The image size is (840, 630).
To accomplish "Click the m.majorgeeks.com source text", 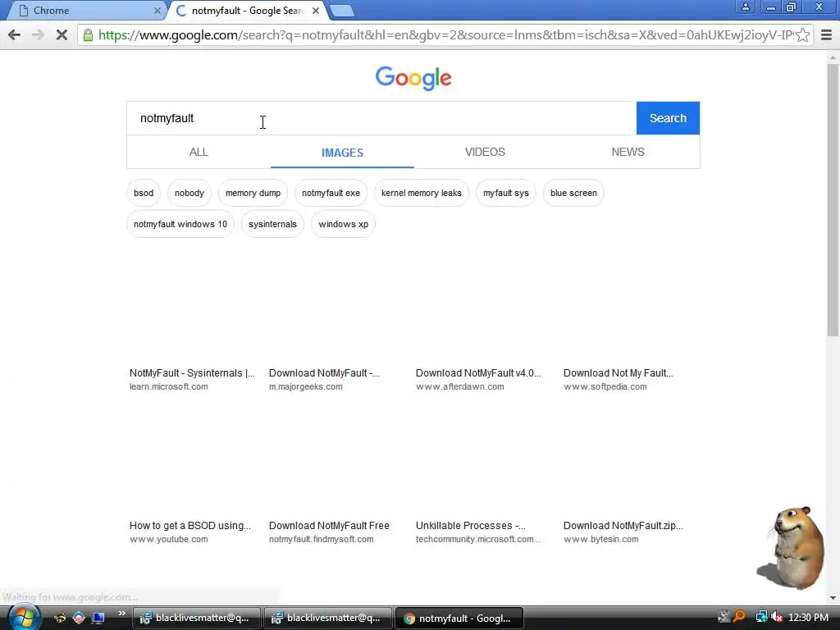I will coord(305,387).
